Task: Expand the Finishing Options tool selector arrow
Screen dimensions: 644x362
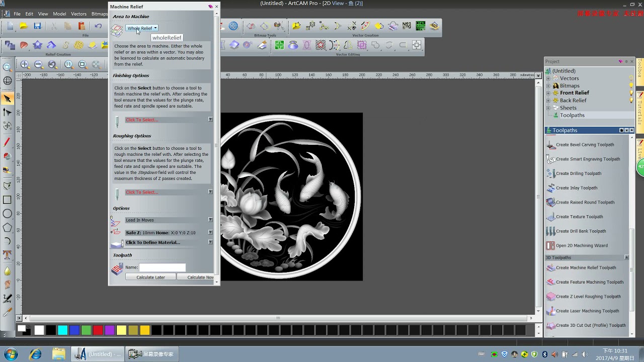Action: pos(210,120)
